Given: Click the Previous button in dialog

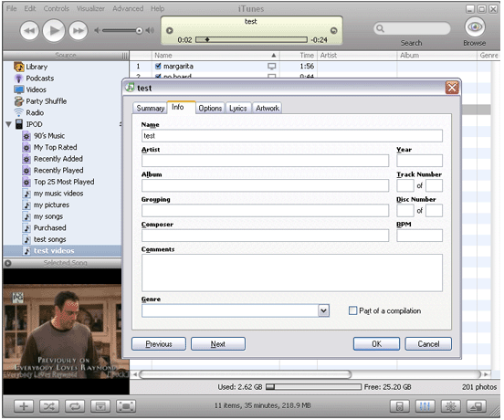Looking at the screenshot, I should point(159,344).
